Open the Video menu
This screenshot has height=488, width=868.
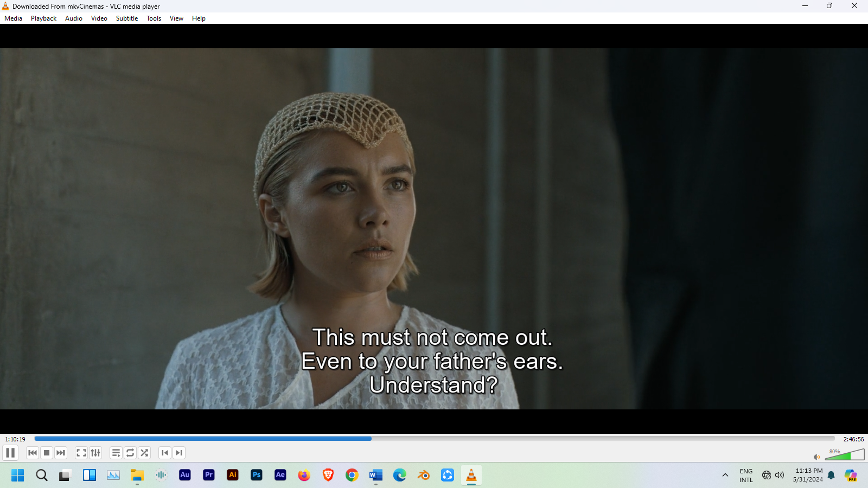click(x=99, y=18)
